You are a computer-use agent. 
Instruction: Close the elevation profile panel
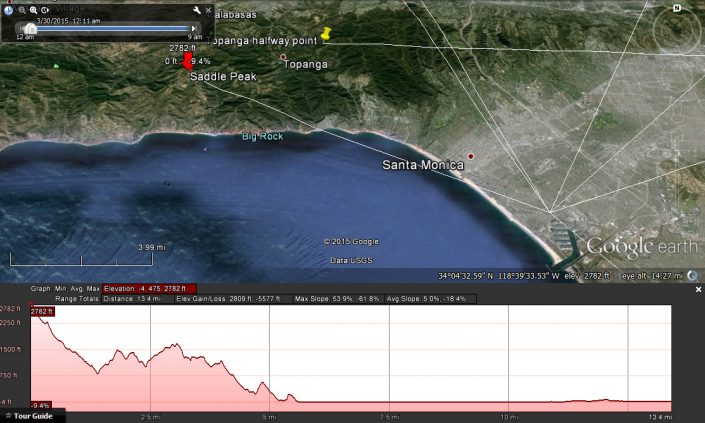(698, 289)
